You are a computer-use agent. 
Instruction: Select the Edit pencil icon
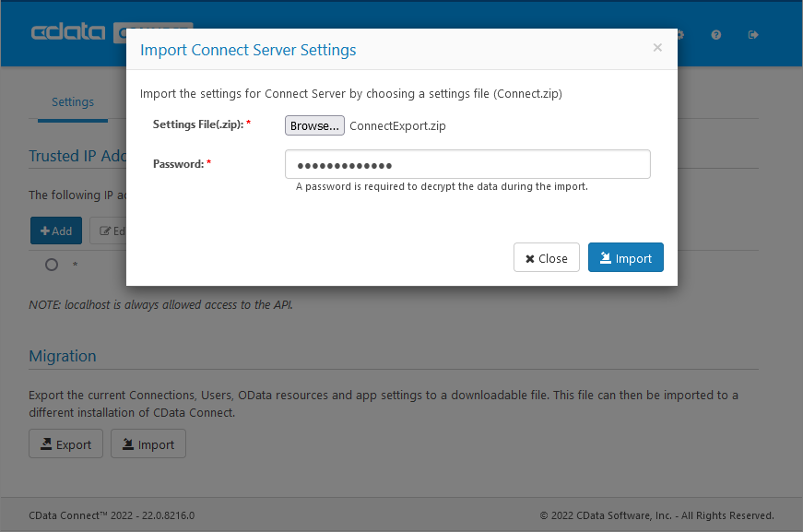click(x=106, y=231)
